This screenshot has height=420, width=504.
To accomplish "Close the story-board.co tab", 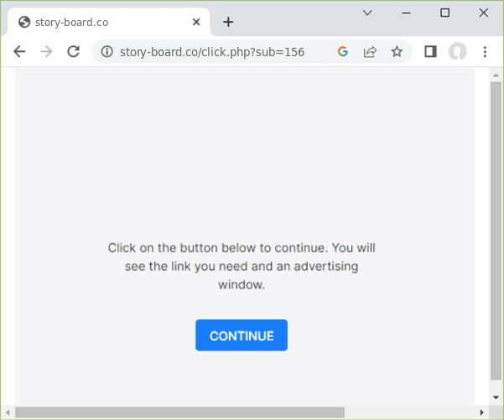I will pos(197,22).
